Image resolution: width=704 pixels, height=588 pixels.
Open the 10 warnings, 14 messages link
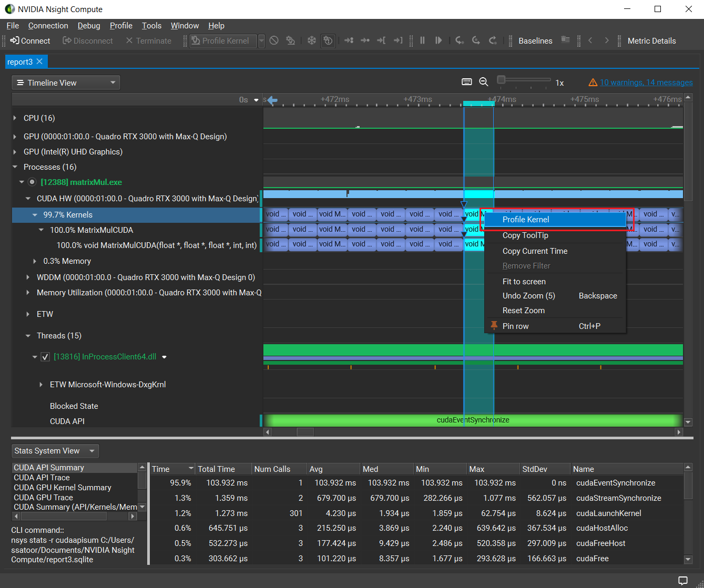point(646,82)
